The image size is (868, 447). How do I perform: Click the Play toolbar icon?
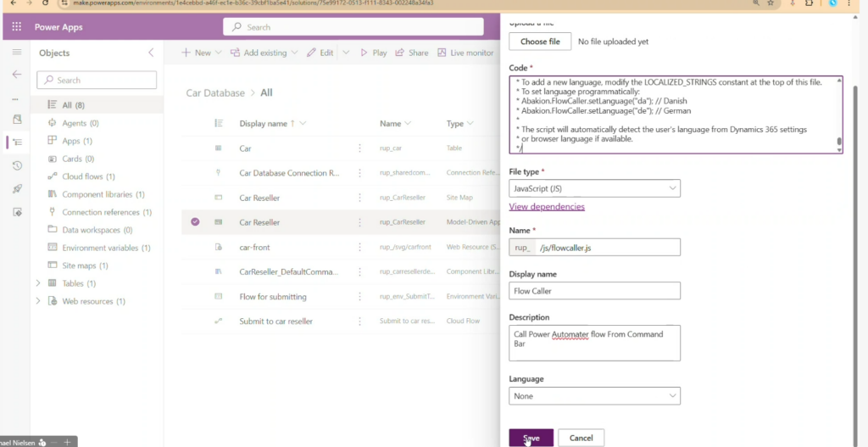(373, 53)
